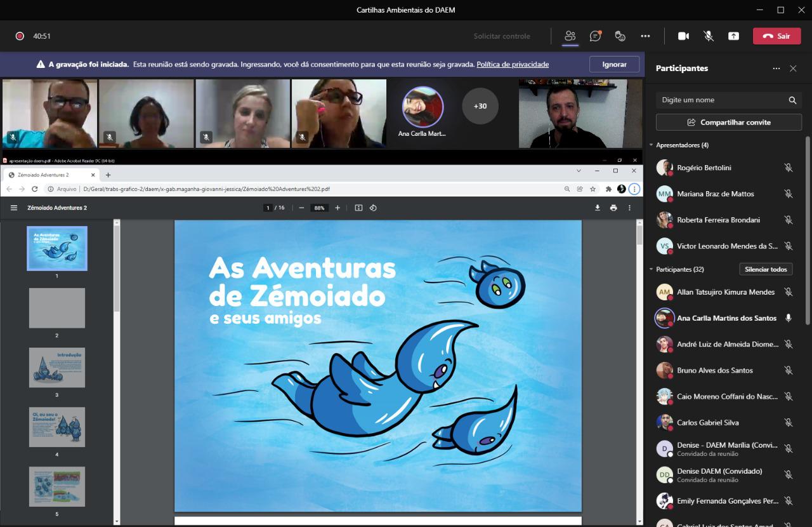Screen dimensions: 812x527
Task: Click the search icon in name field
Action: [x=792, y=100]
